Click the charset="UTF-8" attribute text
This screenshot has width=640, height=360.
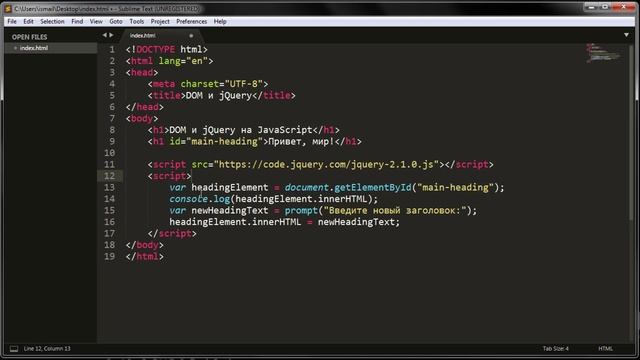222,84
